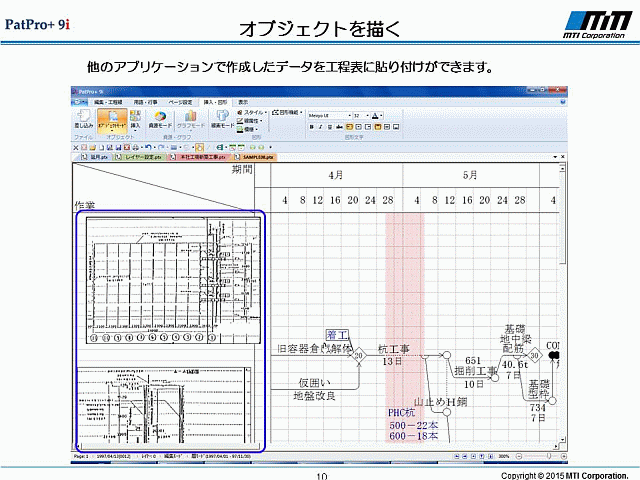
Task: Click the green Excel-style export icon
Action: pyautogui.click(x=220, y=147)
